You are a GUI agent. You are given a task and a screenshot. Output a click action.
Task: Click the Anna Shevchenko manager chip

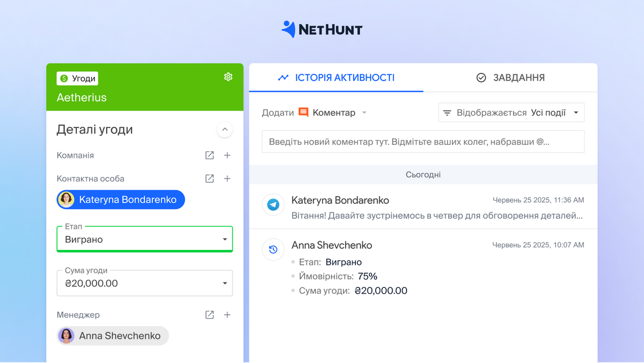coord(113,336)
